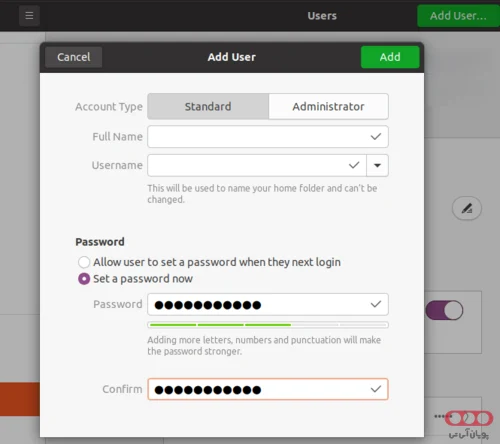500x444 pixels.
Task: Click the checkmark icon in Full Name field
Action: (x=376, y=137)
